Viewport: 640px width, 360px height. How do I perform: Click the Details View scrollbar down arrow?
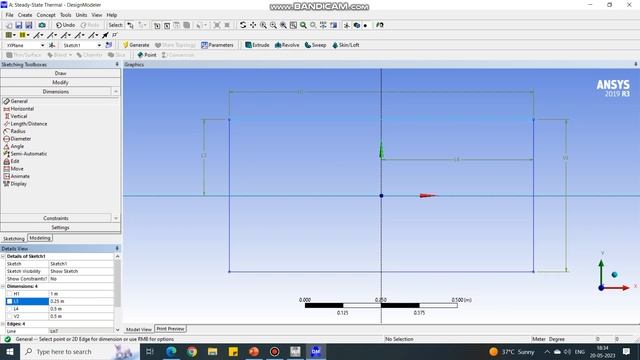[118, 329]
